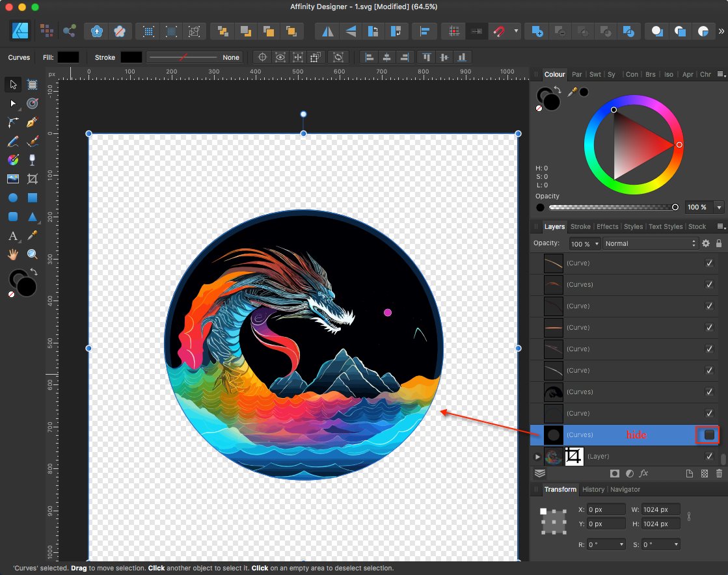Activate the Pencil tool
728x575 pixels.
(12, 141)
